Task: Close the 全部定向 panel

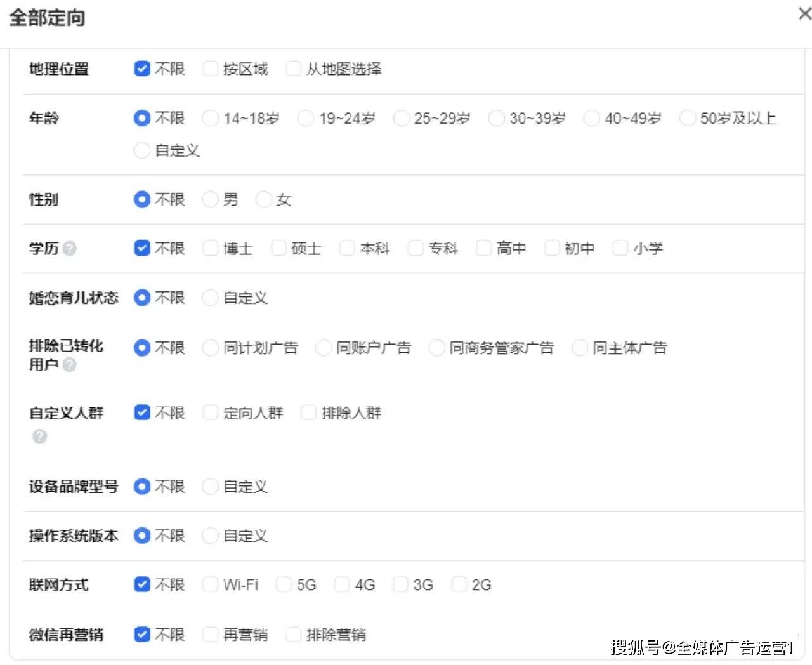Action: click(x=804, y=14)
